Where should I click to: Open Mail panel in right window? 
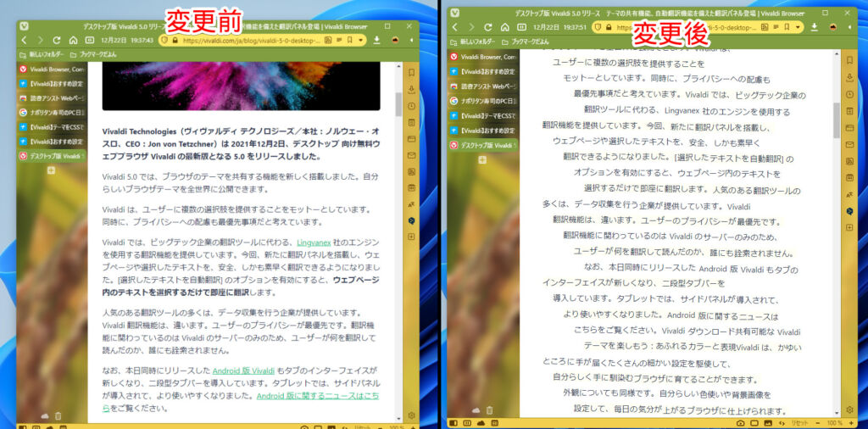tap(849, 144)
